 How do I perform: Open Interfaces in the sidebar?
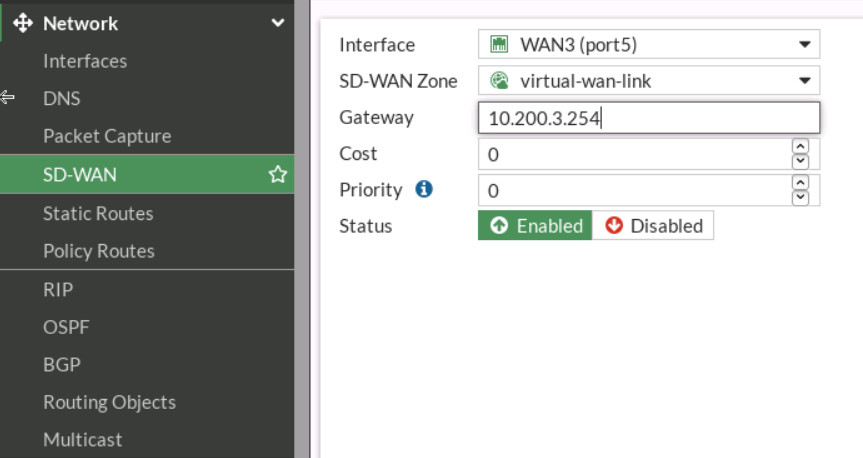(x=85, y=61)
